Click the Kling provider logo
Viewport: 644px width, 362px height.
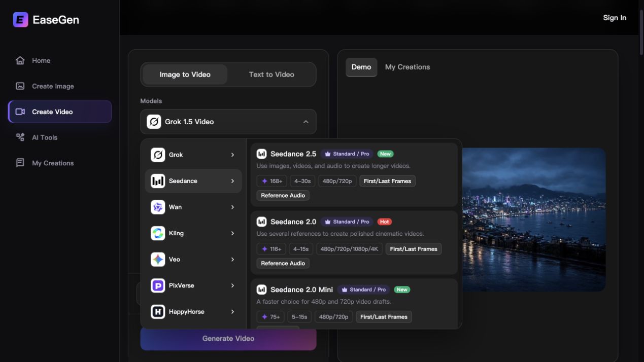click(x=158, y=233)
